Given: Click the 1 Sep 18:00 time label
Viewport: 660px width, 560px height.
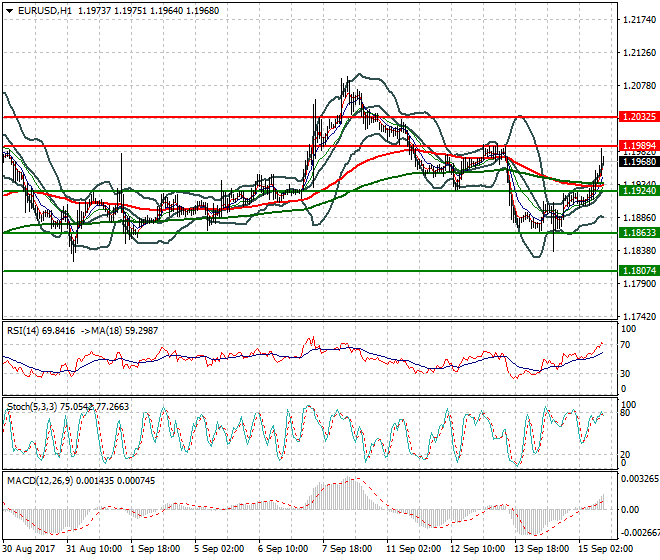Looking at the screenshot, I should 155,549.
